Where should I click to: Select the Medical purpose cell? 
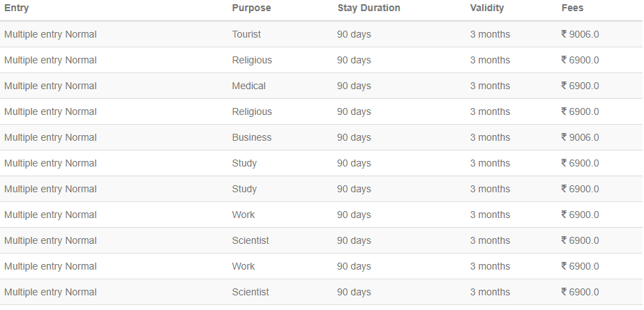click(x=249, y=86)
